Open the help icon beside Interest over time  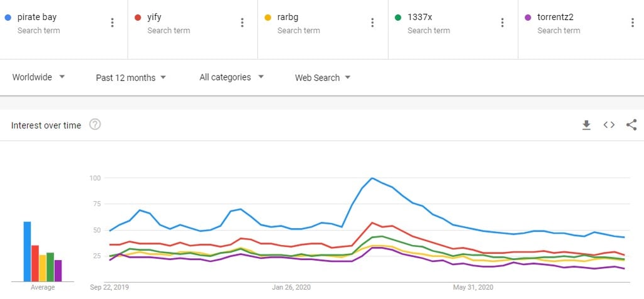(95, 124)
